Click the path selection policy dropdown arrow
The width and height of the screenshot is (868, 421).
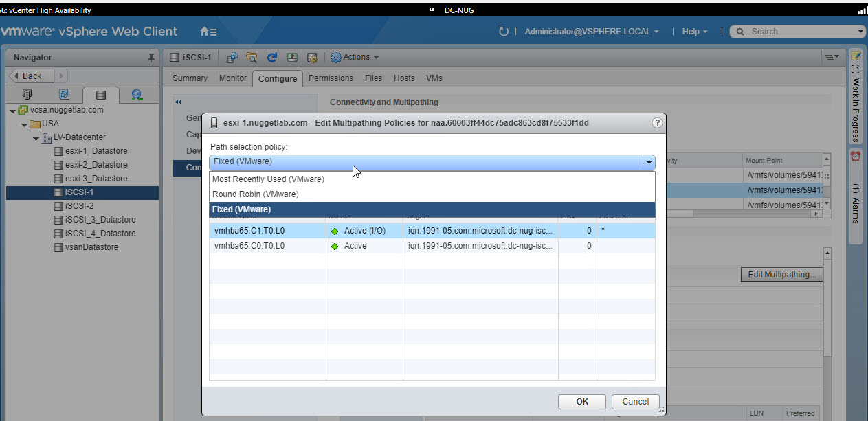tap(647, 162)
